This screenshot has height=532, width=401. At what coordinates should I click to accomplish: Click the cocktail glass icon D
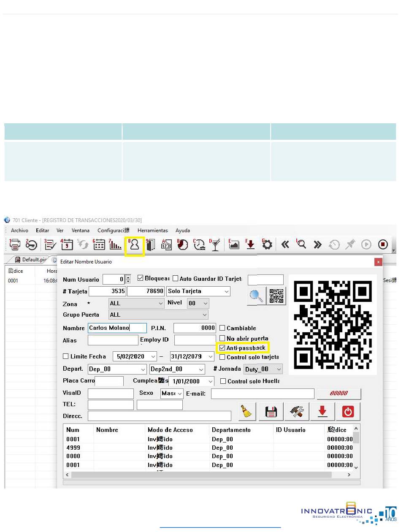[215, 245]
